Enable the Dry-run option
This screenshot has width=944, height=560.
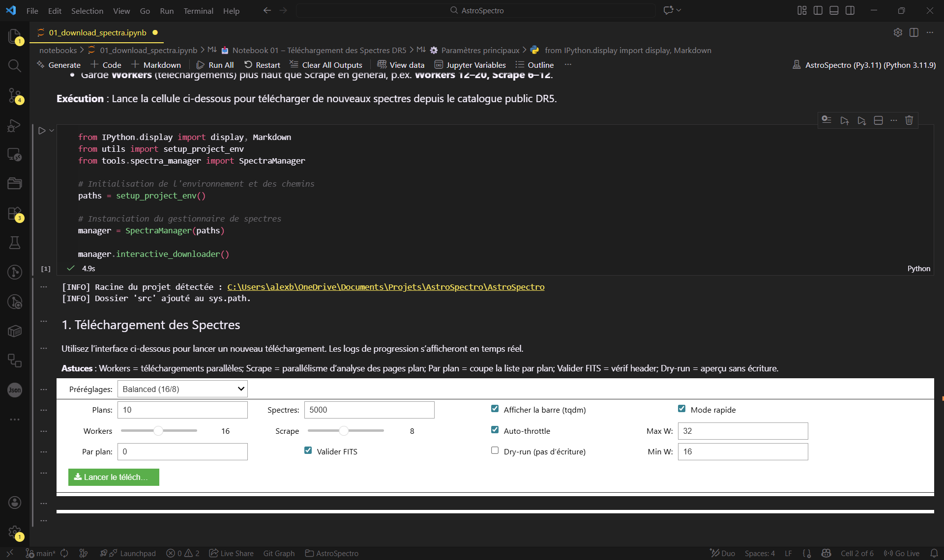[495, 450]
